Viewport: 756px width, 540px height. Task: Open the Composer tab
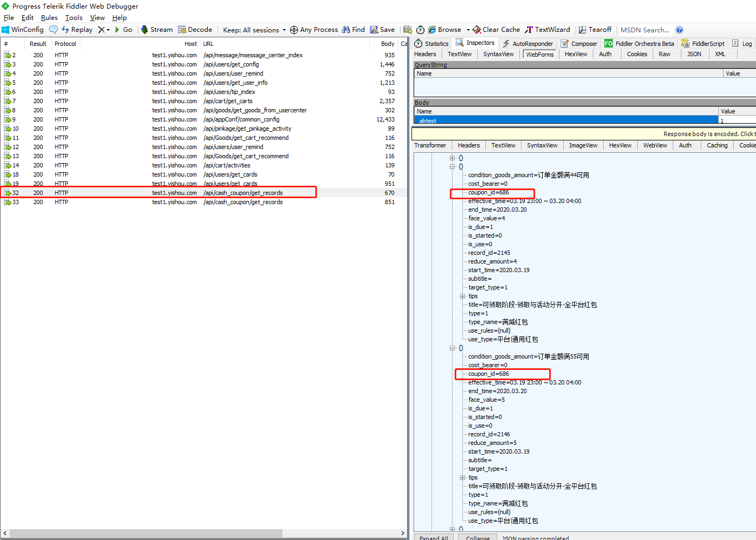(x=579, y=44)
